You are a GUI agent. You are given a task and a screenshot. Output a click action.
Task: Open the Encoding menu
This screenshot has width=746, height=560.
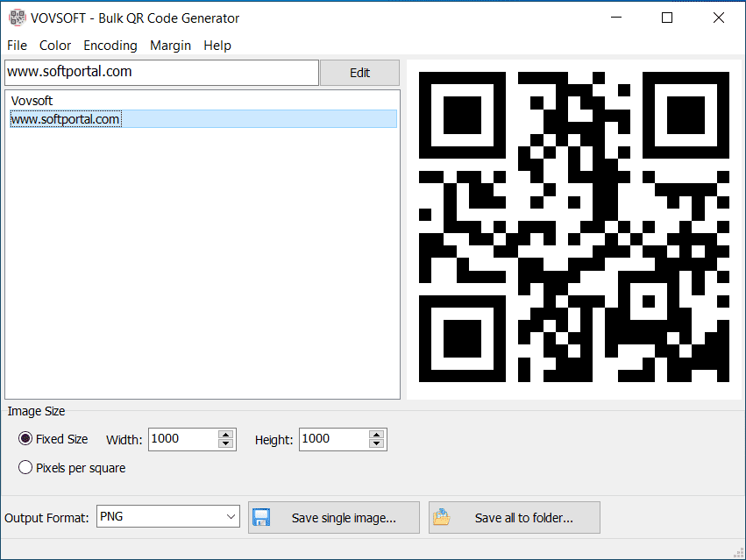[110, 46]
